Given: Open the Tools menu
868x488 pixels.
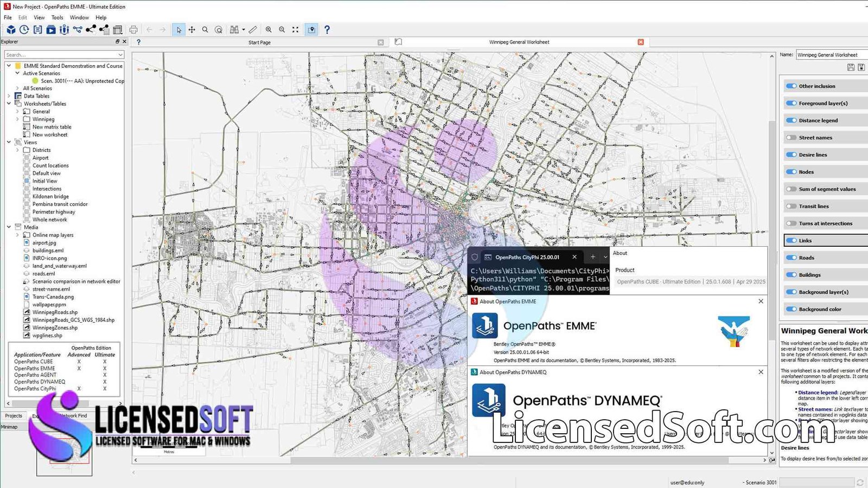Looking at the screenshot, I should click(57, 17).
